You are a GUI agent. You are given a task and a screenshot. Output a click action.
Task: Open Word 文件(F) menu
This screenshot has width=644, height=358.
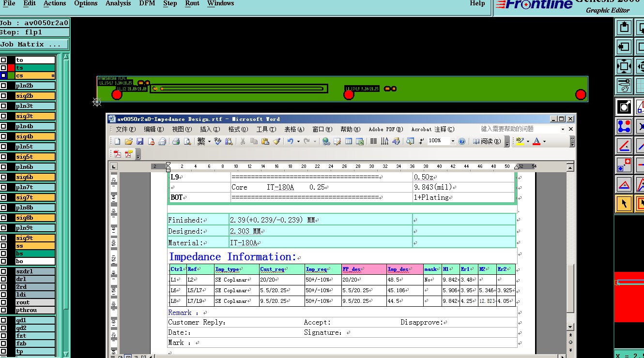pyautogui.click(x=125, y=129)
